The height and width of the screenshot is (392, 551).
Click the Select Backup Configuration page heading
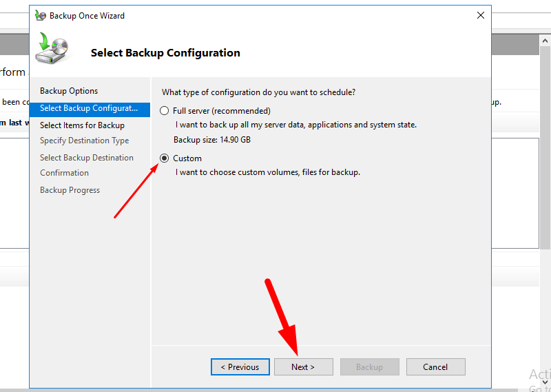pyautogui.click(x=165, y=53)
